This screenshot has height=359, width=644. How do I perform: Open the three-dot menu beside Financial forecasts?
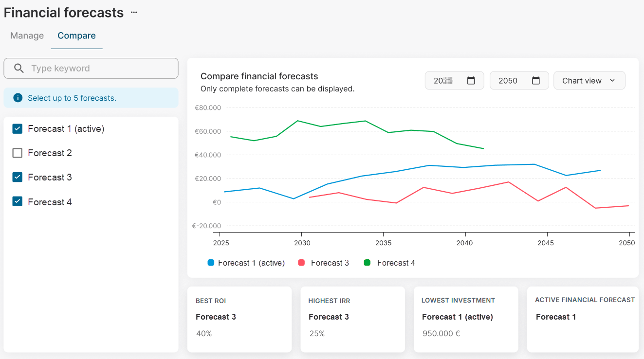pos(134,13)
